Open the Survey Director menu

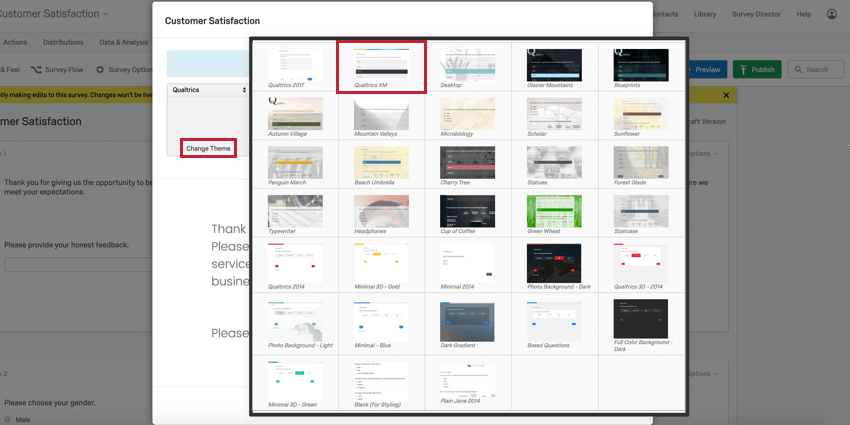pyautogui.click(x=756, y=14)
